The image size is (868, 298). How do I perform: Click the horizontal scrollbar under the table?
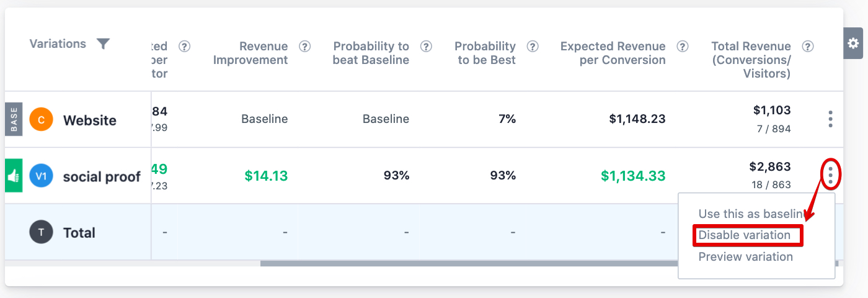pyautogui.click(x=469, y=263)
